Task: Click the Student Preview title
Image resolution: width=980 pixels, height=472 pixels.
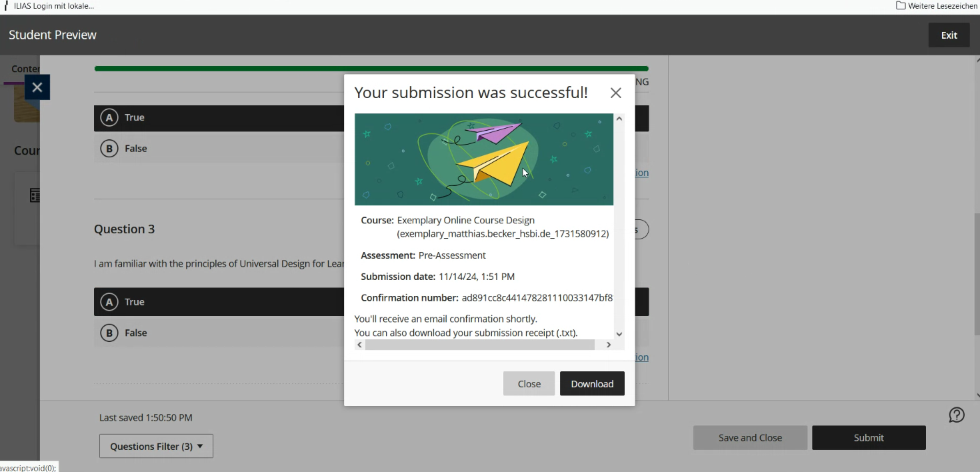Action: (53, 35)
